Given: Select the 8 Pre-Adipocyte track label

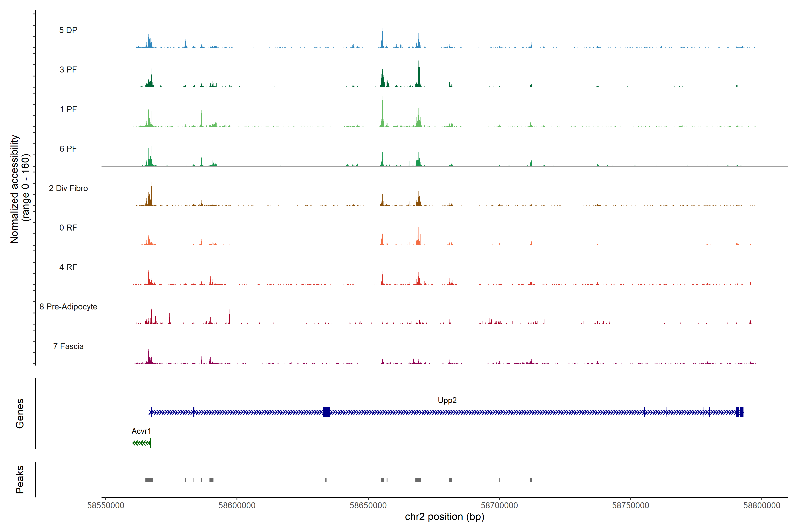Looking at the screenshot, I should [x=68, y=307].
